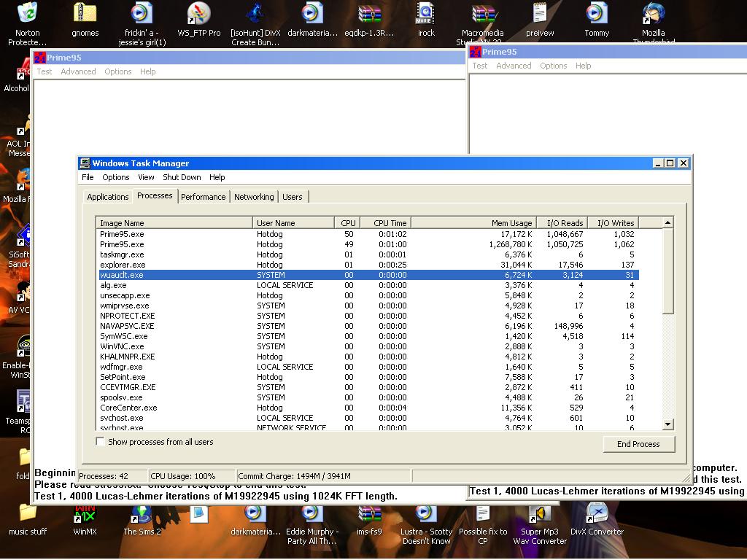This screenshot has width=747, height=560.
Task: Sort processes by CPU Time column
Action: [x=390, y=223]
